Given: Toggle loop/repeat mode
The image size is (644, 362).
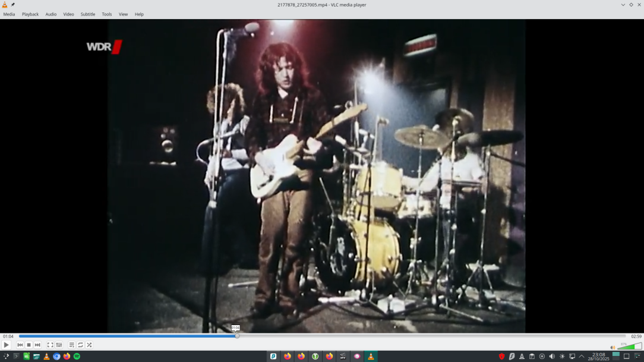Looking at the screenshot, I should pyautogui.click(x=81, y=345).
